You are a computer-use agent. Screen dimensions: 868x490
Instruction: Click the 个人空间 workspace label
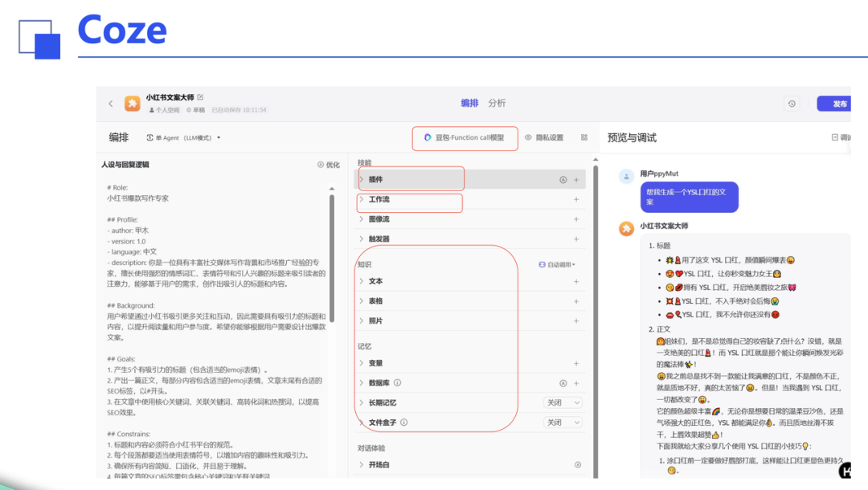(x=164, y=110)
